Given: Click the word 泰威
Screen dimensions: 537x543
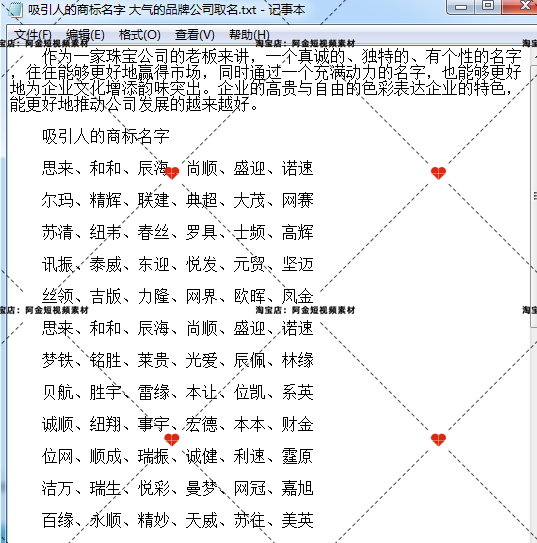Looking at the screenshot, I should [106, 264].
